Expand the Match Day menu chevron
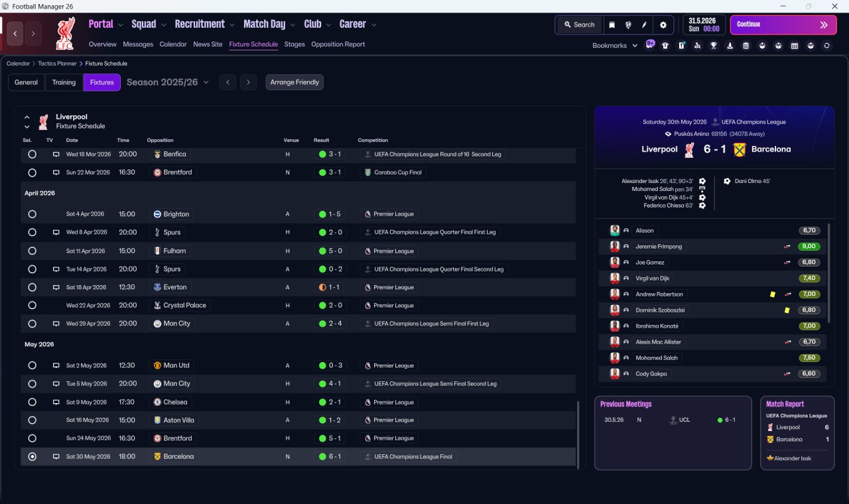Viewport: 849px width, 504px height. click(x=293, y=25)
